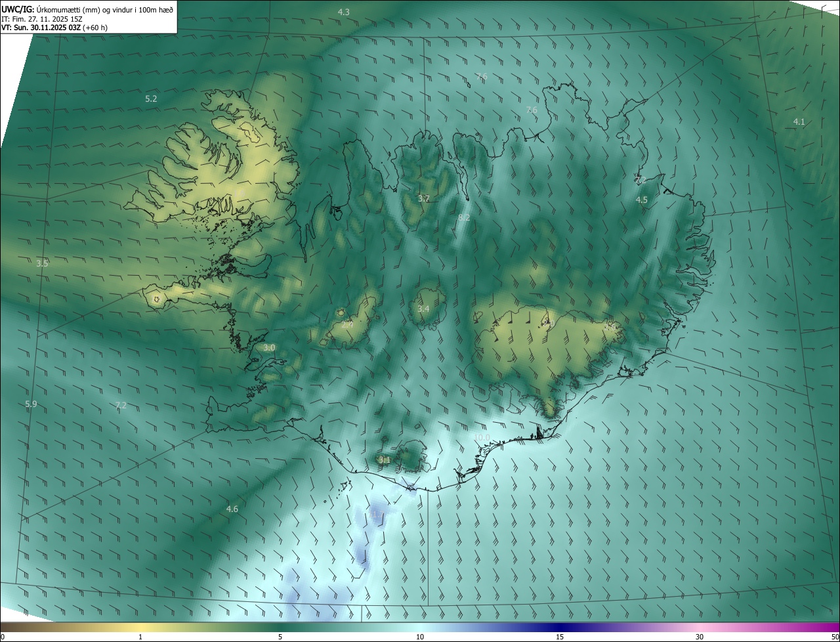Click the 'UWC/IG: Úrkomumætti' title line
This screenshot has width=840, height=642.
pos(87,9)
